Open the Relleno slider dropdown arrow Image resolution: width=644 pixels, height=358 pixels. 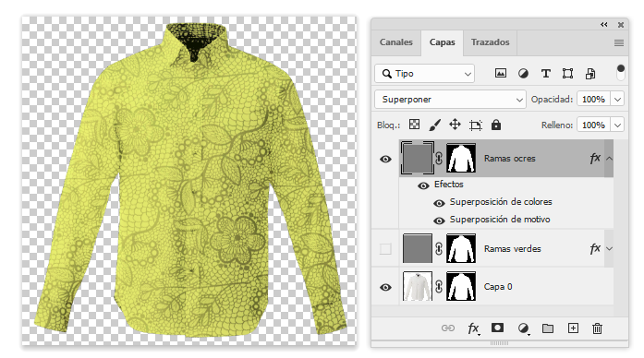point(617,125)
